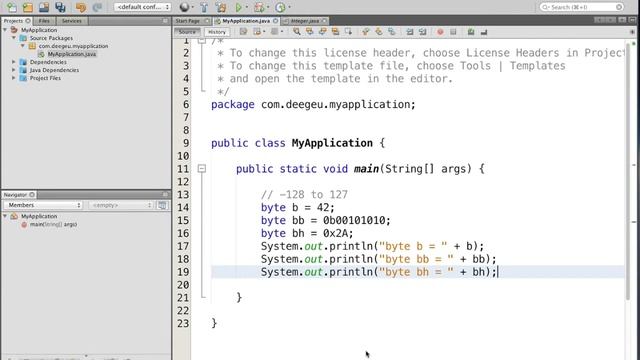Click the Comment lines icon
This screenshot has width=640, height=360.
pyautogui.click(x=471, y=32)
